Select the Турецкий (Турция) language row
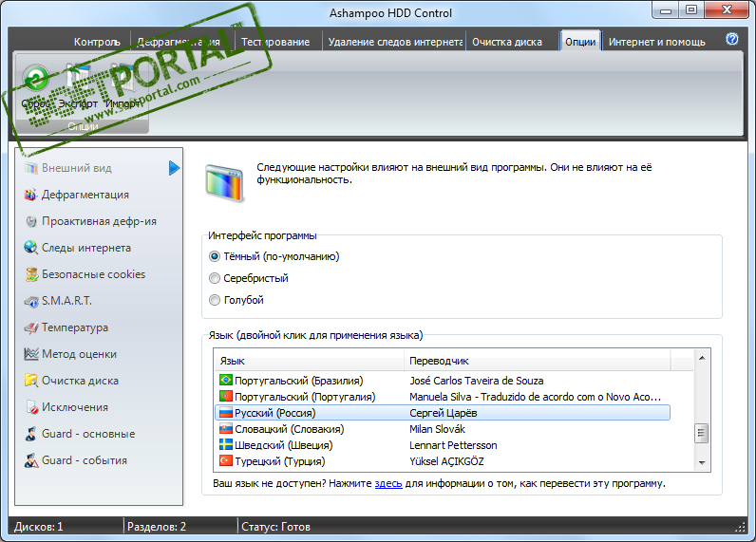 (x=443, y=461)
